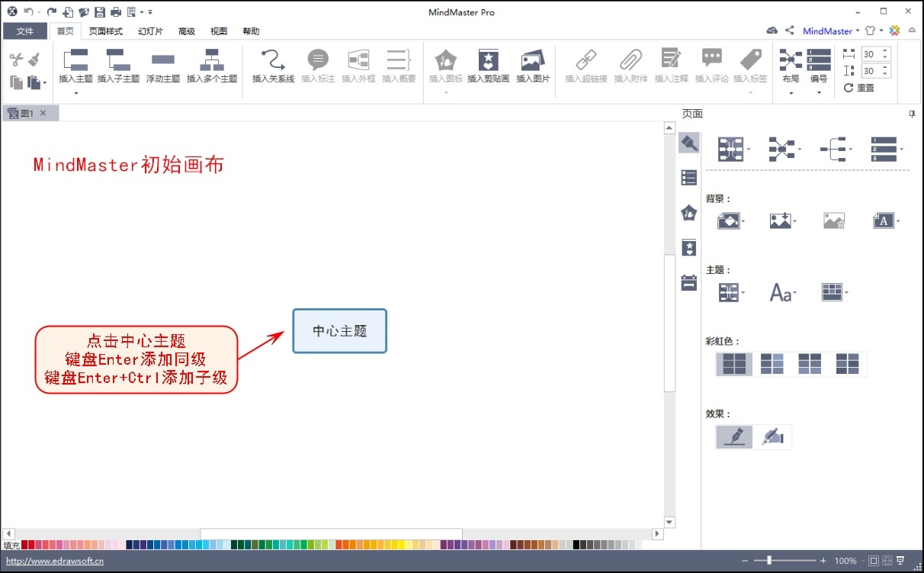Screen dimensions: 924x573
Task: Open the MindMaster account dropdown
Action: coord(858,31)
